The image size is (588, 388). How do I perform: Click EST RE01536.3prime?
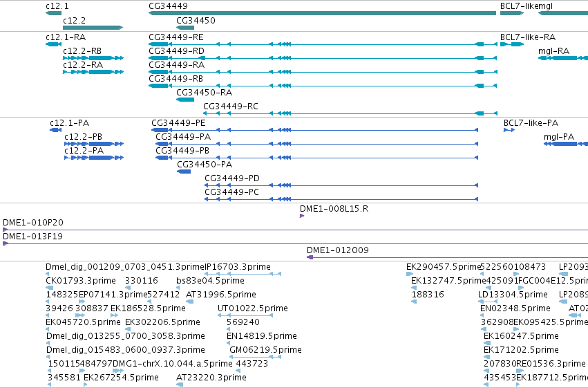[551, 364]
